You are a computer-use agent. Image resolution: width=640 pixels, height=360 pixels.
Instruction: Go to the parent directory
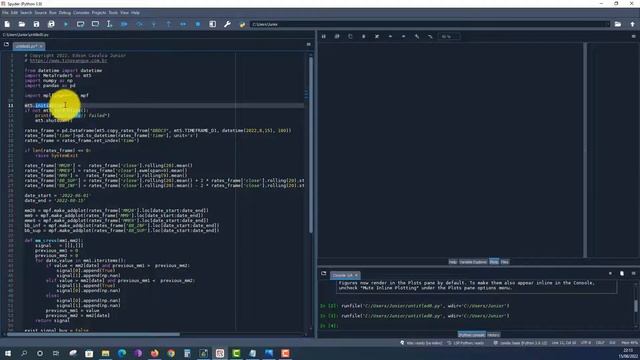coord(632,24)
